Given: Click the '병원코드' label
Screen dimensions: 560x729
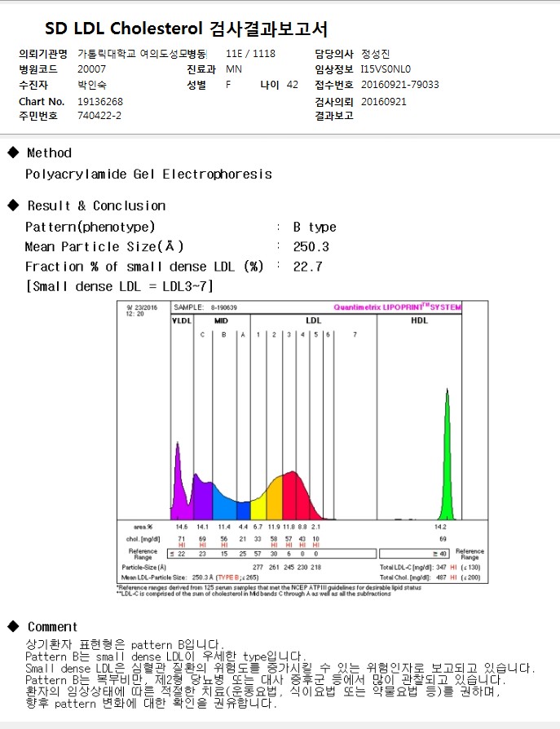Looking at the screenshot, I should coord(38,69).
